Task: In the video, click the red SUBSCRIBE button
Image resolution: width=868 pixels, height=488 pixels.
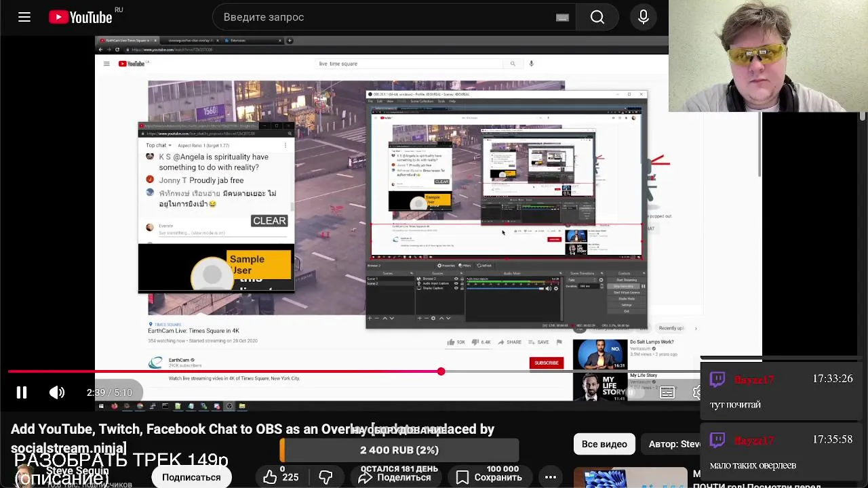Action: (x=546, y=363)
